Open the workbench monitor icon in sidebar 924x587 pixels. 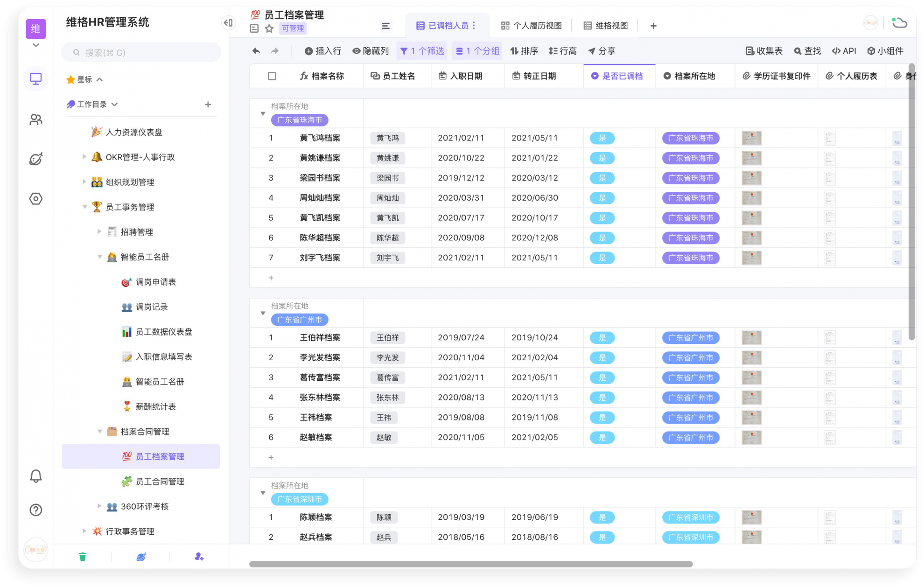pyautogui.click(x=36, y=79)
